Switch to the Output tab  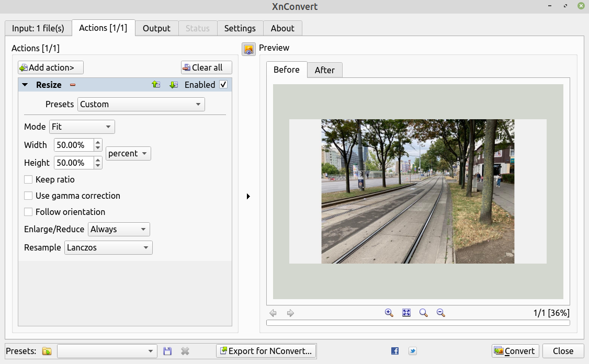click(x=156, y=28)
